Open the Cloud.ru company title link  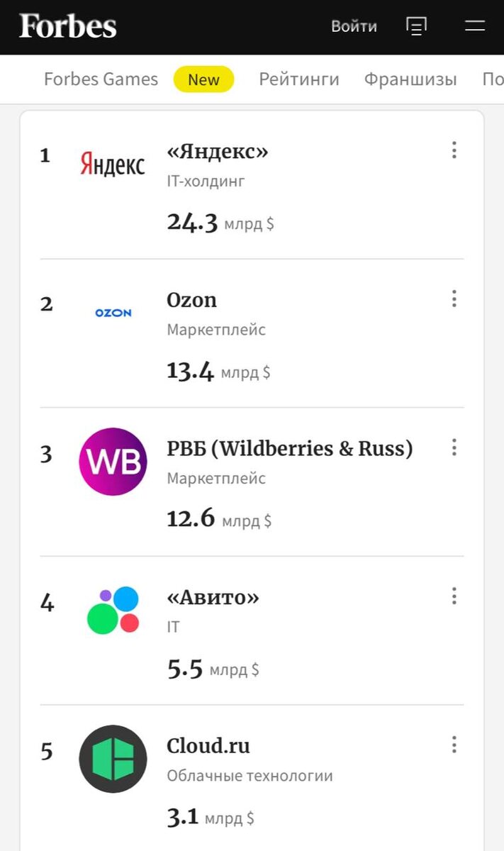pos(208,746)
